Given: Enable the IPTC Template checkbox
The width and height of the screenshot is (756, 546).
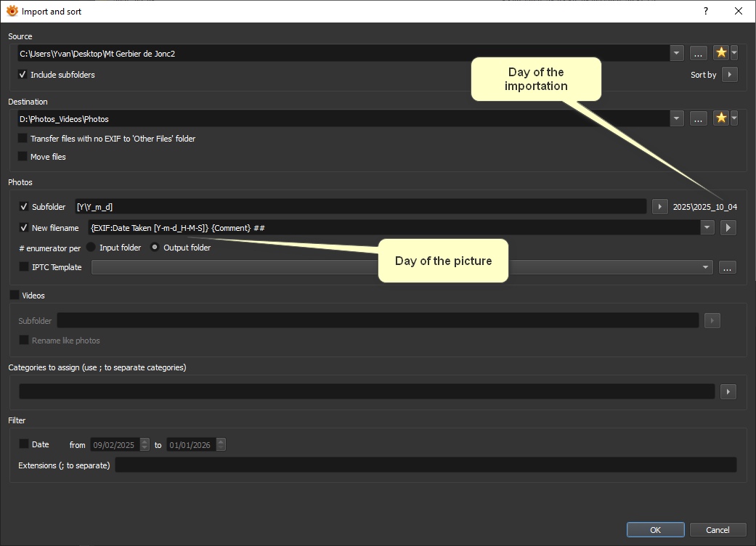Looking at the screenshot, I should click(x=24, y=266).
